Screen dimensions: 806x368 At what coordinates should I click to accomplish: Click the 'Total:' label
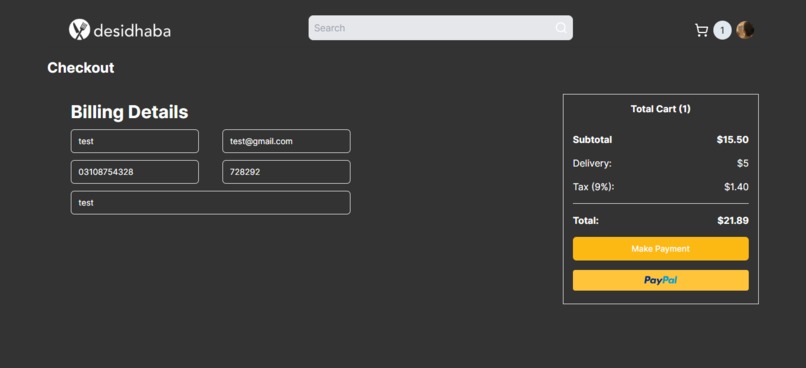(585, 221)
